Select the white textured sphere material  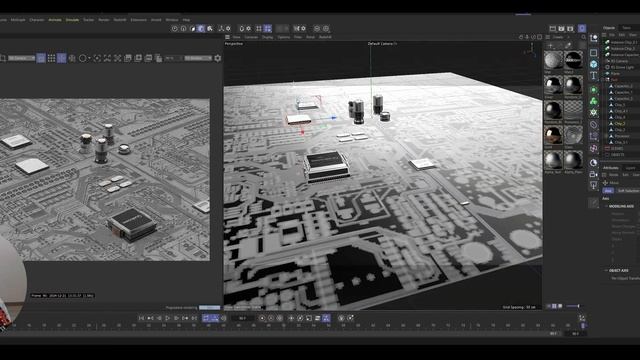553,60
